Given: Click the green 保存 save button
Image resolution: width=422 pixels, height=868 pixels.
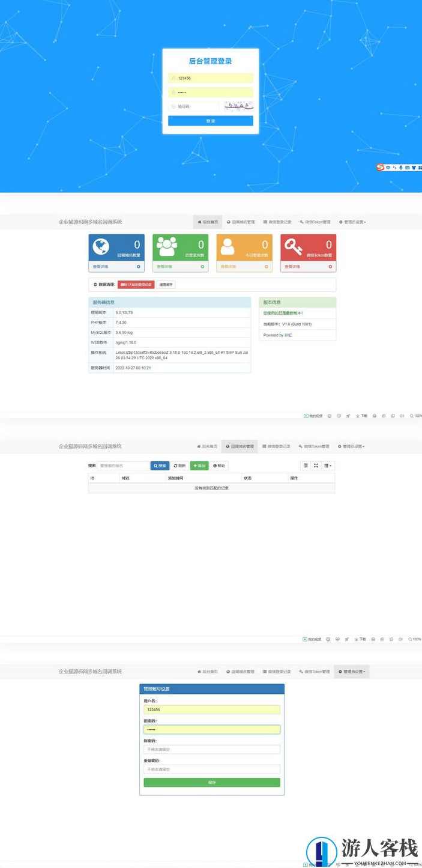Looking at the screenshot, I should pyautogui.click(x=212, y=783).
